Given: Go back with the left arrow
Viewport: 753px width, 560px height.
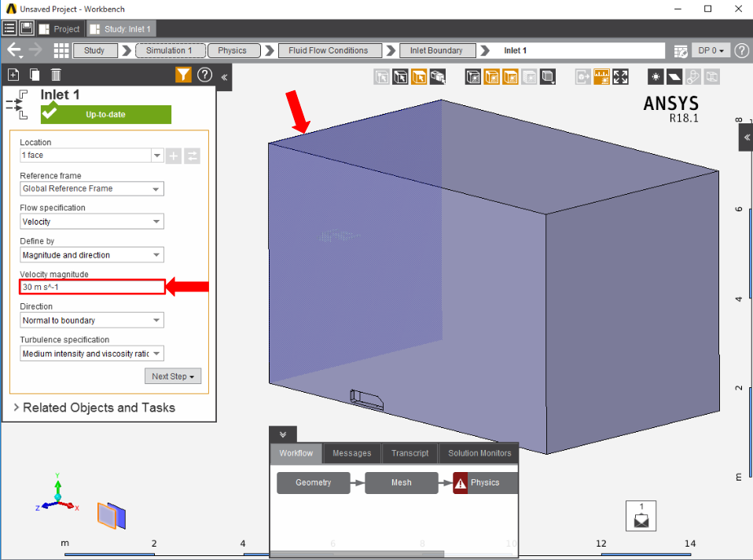Looking at the screenshot, I should pyautogui.click(x=14, y=50).
